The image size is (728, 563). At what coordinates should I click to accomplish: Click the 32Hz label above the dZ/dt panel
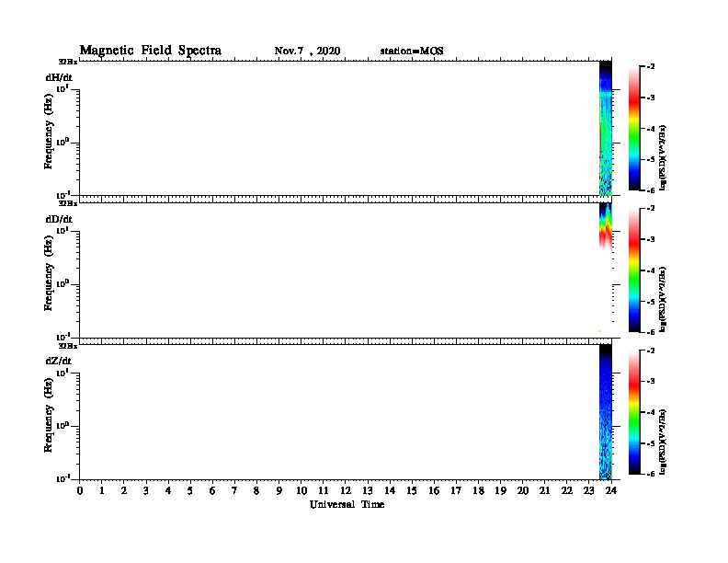tap(68, 346)
